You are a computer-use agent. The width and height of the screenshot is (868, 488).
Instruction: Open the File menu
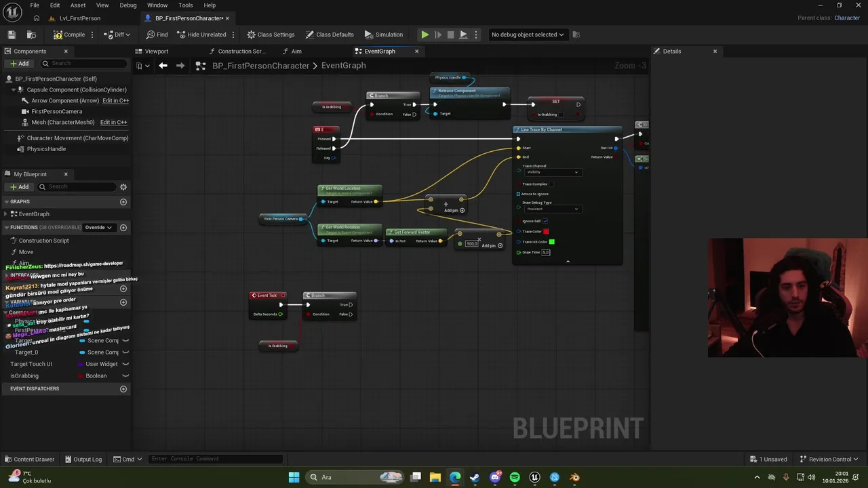[x=34, y=5]
